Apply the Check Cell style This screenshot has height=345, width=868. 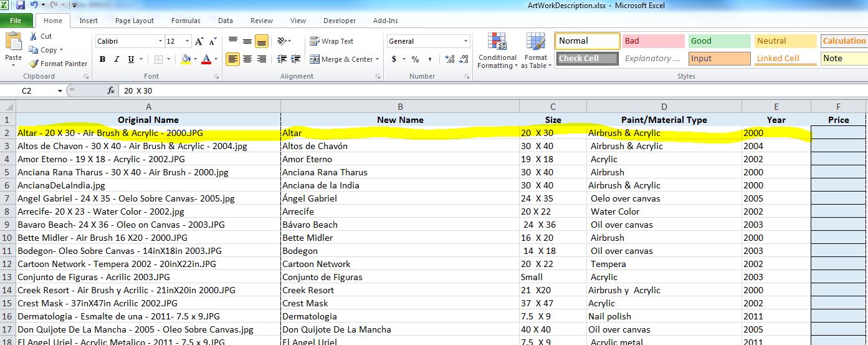pyautogui.click(x=587, y=59)
